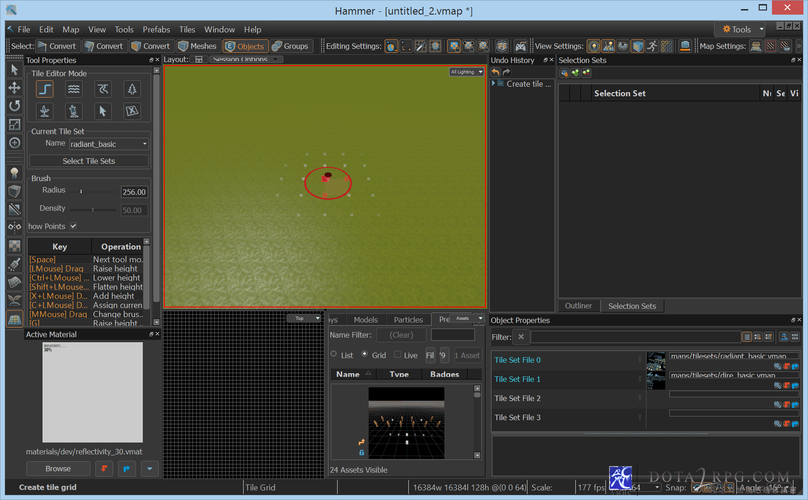Expand the Create tile undo history entry

pyautogui.click(x=494, y=84)
